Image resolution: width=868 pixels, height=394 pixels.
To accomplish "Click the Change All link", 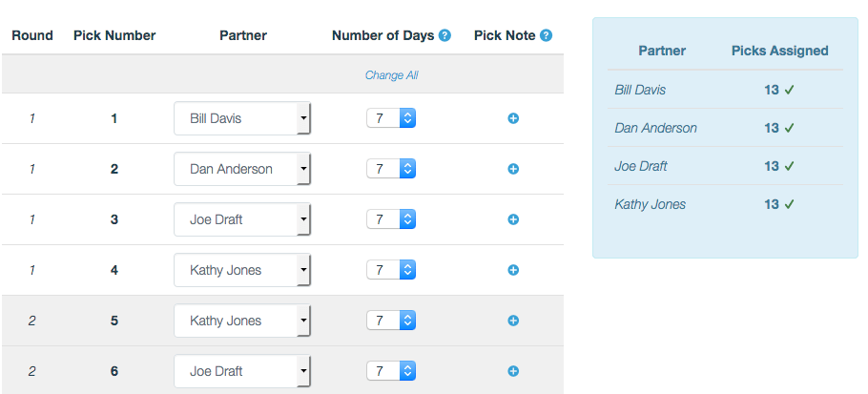I will [x=391, y=75].
